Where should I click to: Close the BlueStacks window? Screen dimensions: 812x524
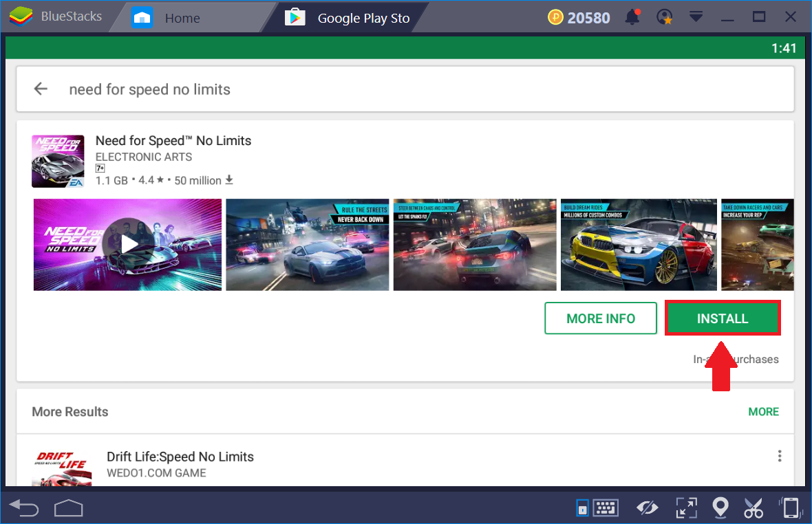tap(790, 17)
